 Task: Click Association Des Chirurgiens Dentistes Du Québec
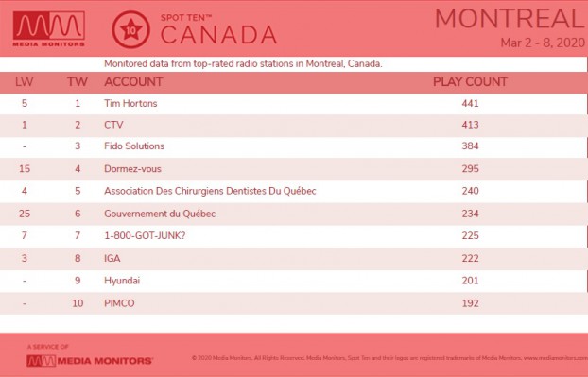coord(210,191)
